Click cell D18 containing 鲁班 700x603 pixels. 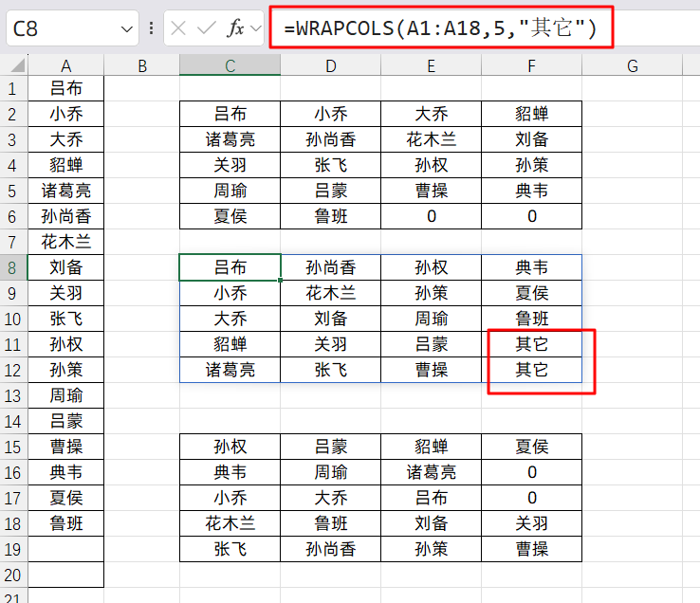330,523
